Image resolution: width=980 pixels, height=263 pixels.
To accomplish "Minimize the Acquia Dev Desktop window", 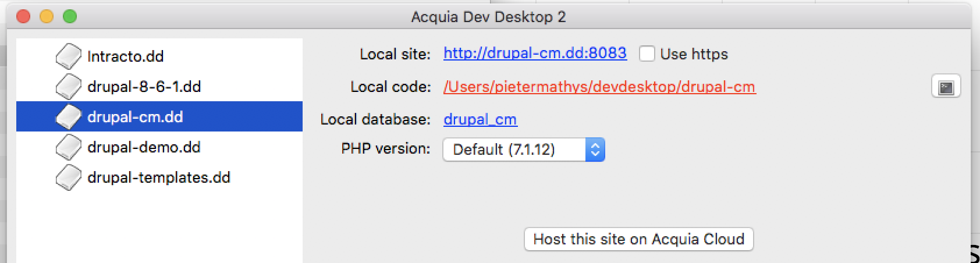I will point(47,16).
